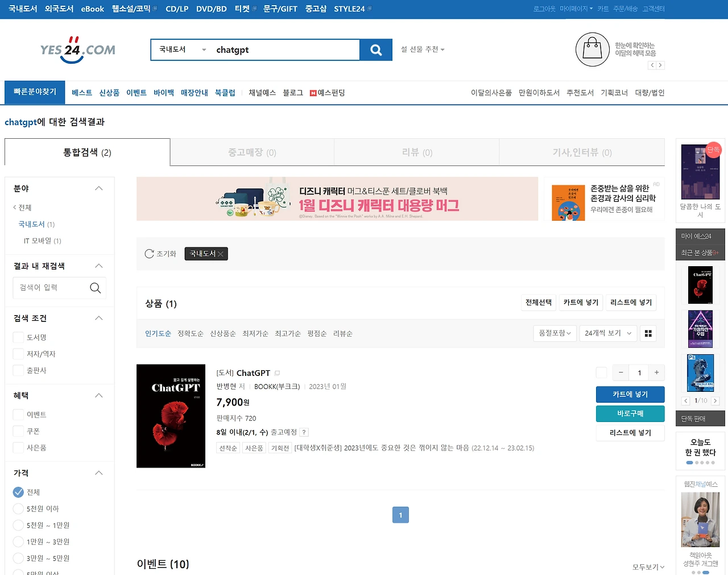This screenshot has height=575, width=728.
Task: Select the 3만원 ~ 5만원 price range
Action: point(18,558)
